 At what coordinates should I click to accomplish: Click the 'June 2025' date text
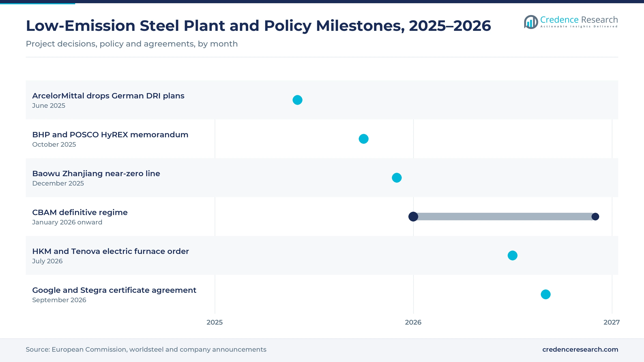[x=49, y=106]
